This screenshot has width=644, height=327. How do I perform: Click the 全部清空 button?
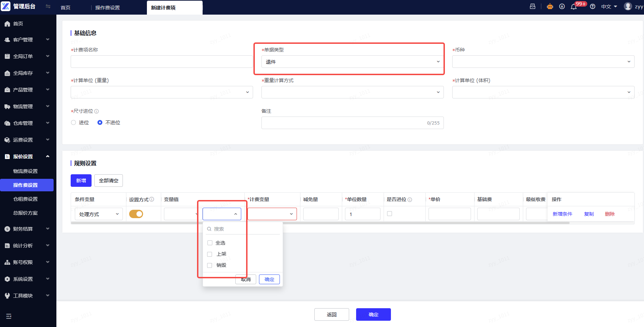pyautogui.click(x=109, y=181)
